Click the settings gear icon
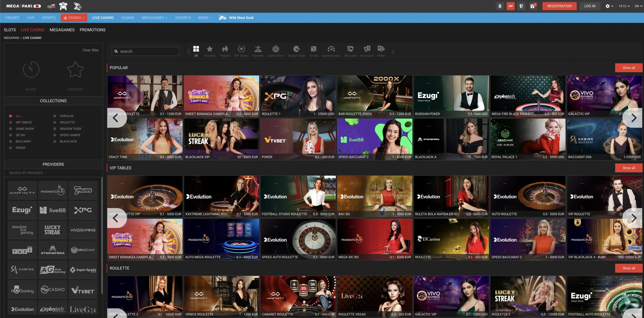 coord(607,6)
